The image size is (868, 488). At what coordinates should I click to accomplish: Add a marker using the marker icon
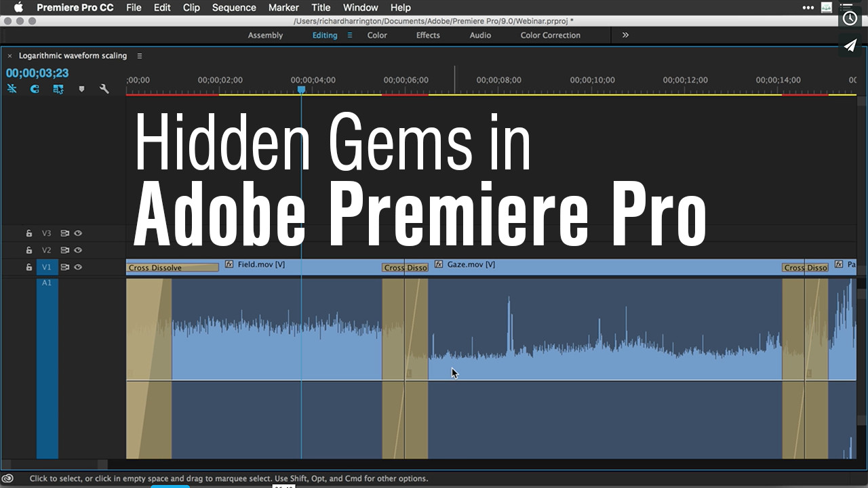[81, 89]
